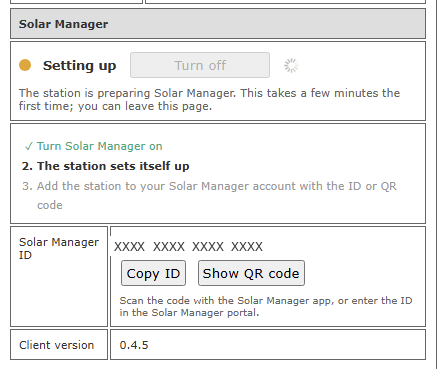Click the Setting up status label
The height and width of the screenshot is (369, 447).
tap(79, 65)
